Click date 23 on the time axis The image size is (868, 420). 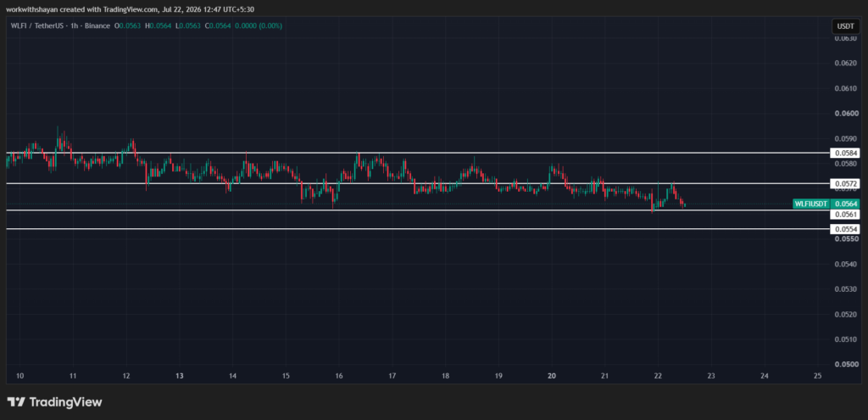pyautogui.click(x=711, y=376)
